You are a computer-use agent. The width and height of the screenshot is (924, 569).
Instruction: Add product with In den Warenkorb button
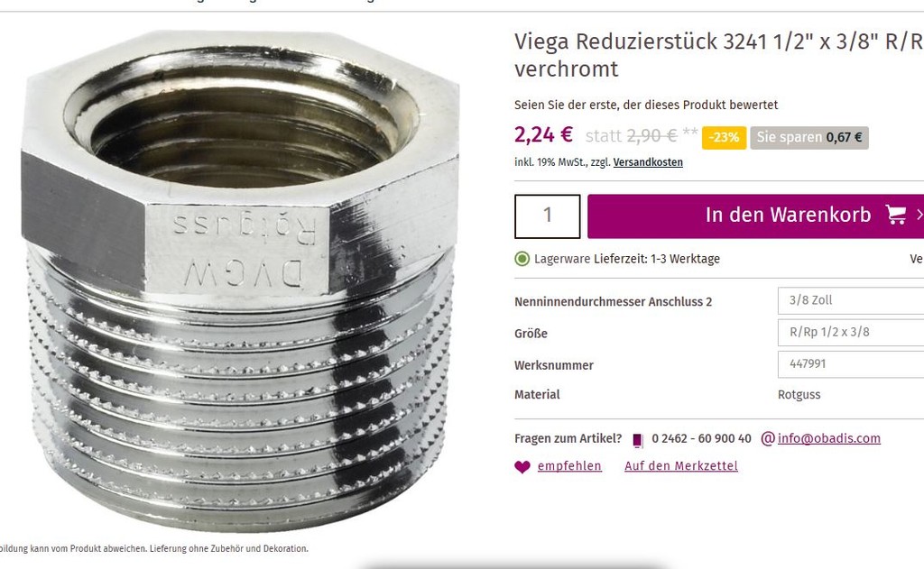(x=755, y=216)
